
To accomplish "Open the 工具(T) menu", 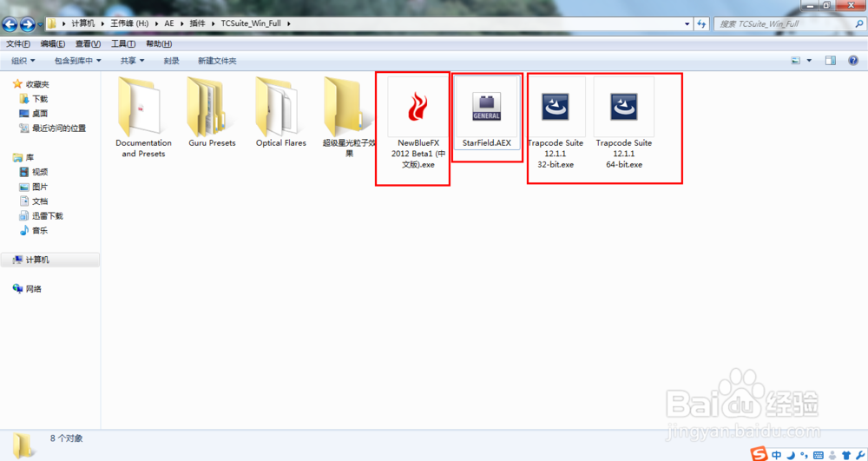I will point(123,43).
